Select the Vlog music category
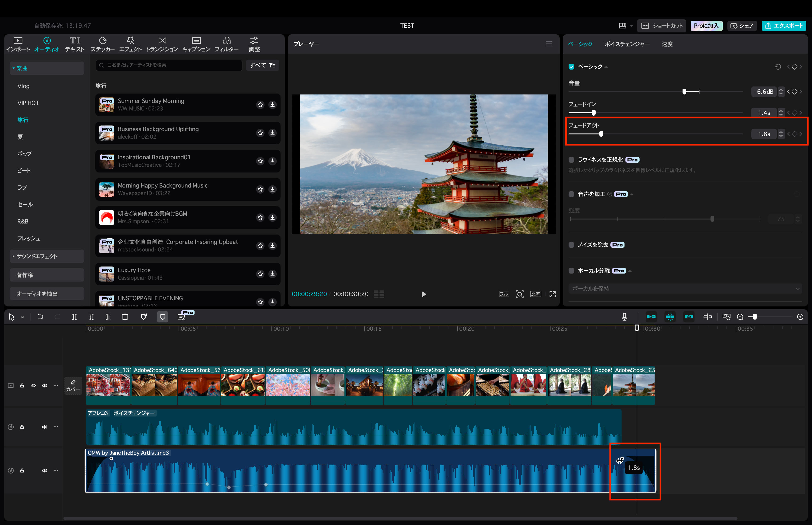 click(x=23, y=86)
